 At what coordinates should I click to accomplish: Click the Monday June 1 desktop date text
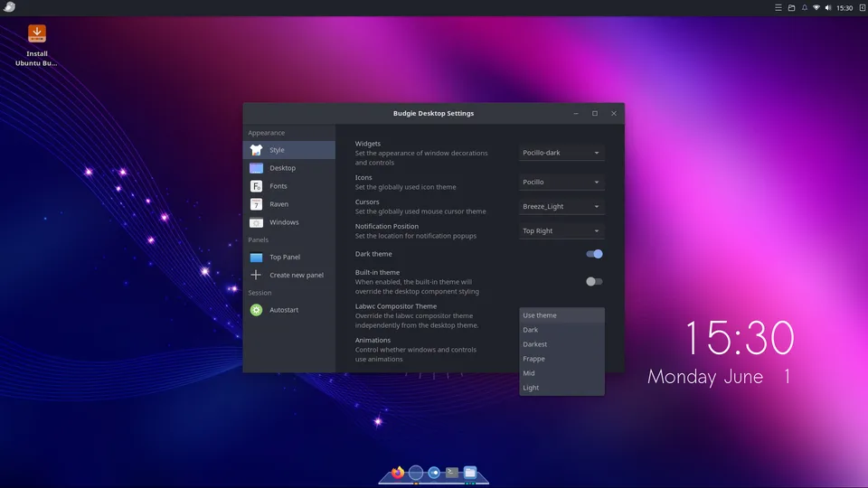[x=719, y=377]
